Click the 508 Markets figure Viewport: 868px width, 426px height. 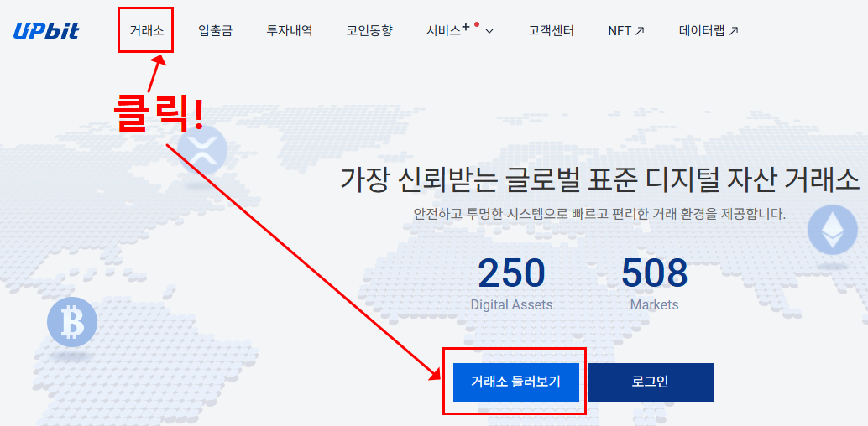[654, 283]
